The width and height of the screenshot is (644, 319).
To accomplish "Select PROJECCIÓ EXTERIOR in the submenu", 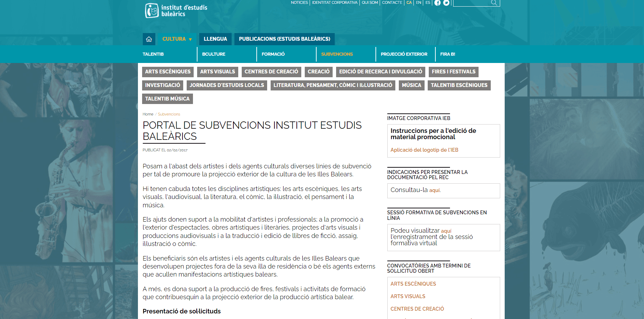I will tap(404, 54).
